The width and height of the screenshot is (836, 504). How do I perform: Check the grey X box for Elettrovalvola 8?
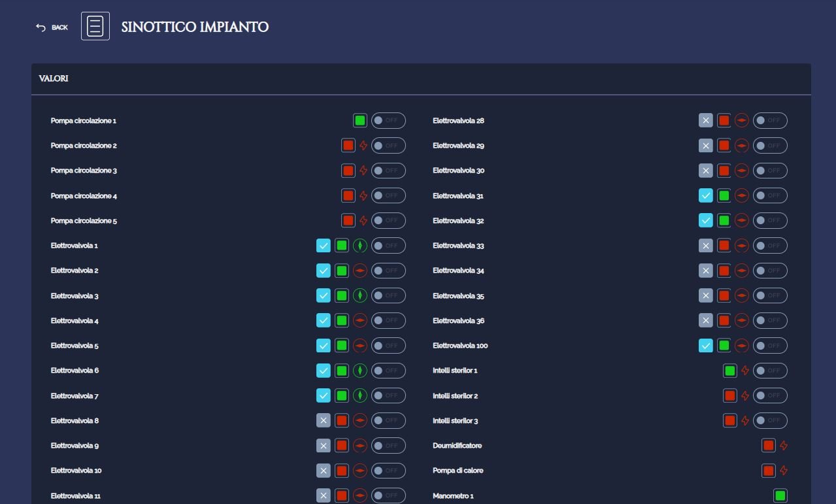324,420
